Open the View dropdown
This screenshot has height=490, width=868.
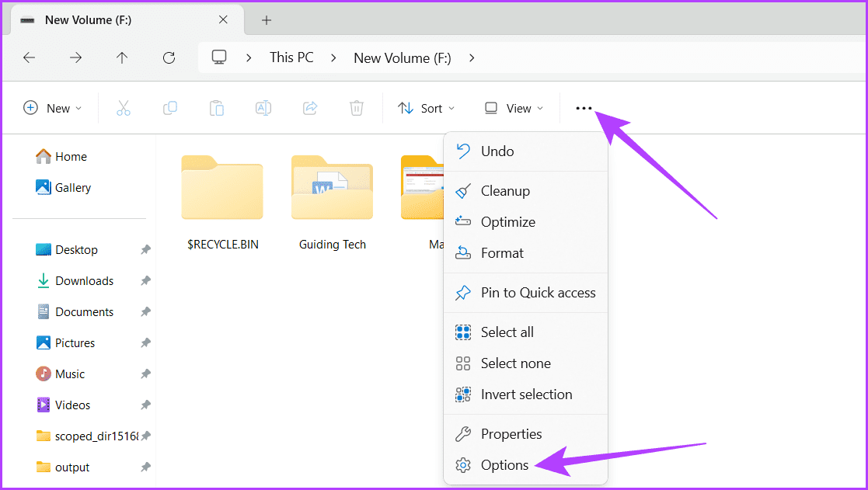tap(512, 108)
